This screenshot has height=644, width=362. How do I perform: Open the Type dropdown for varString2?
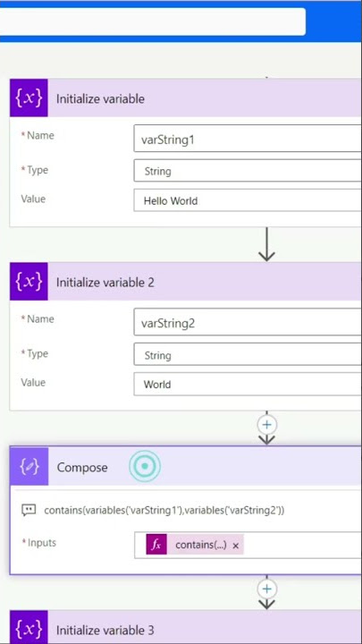[248, 355]
